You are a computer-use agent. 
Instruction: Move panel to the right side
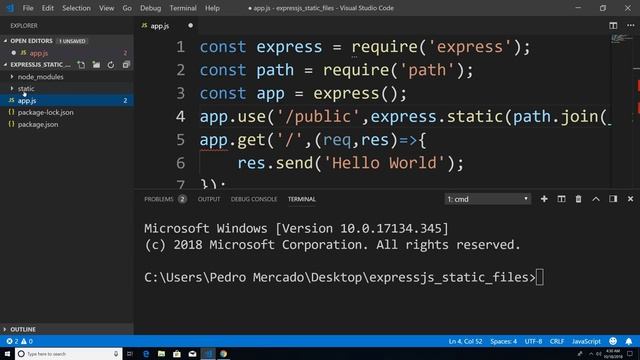tap(613, 199)
